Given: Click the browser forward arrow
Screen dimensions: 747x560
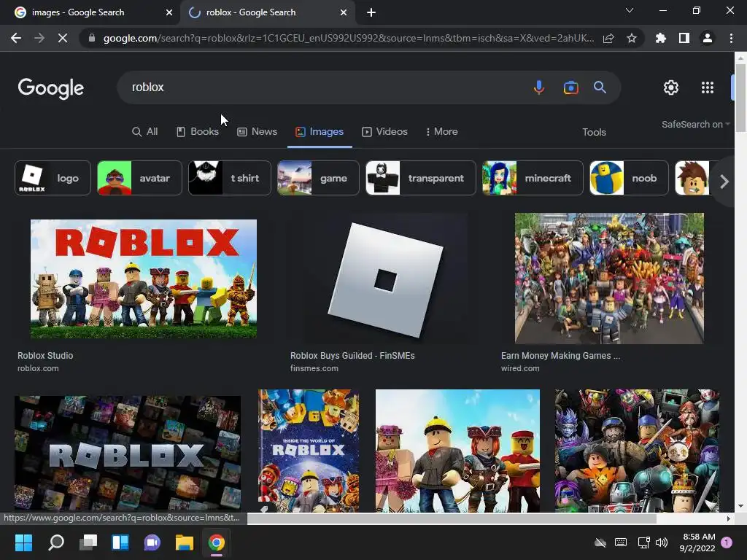Looking at the screenshot, I should click(x=39, y=38).
